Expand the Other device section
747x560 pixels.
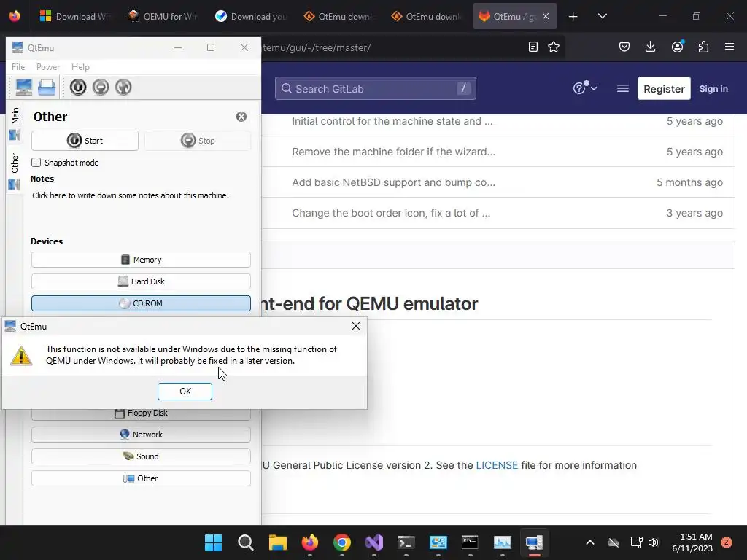(141, 478)
